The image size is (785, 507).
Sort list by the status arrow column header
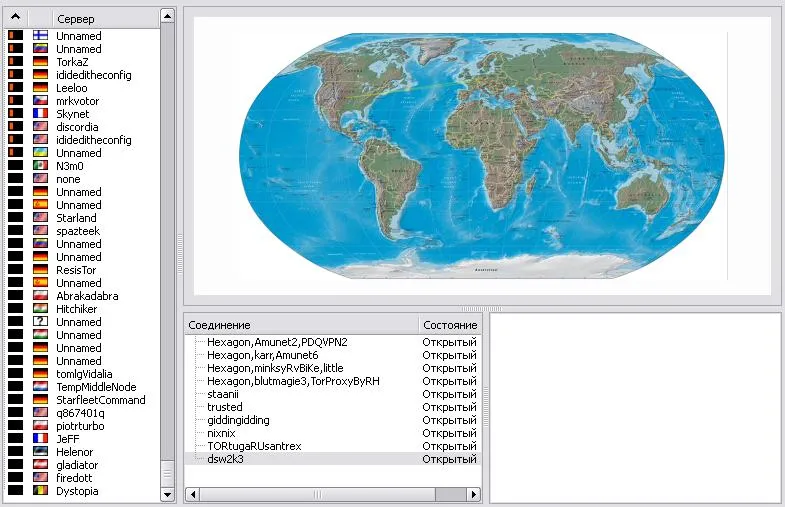[15, 18]
